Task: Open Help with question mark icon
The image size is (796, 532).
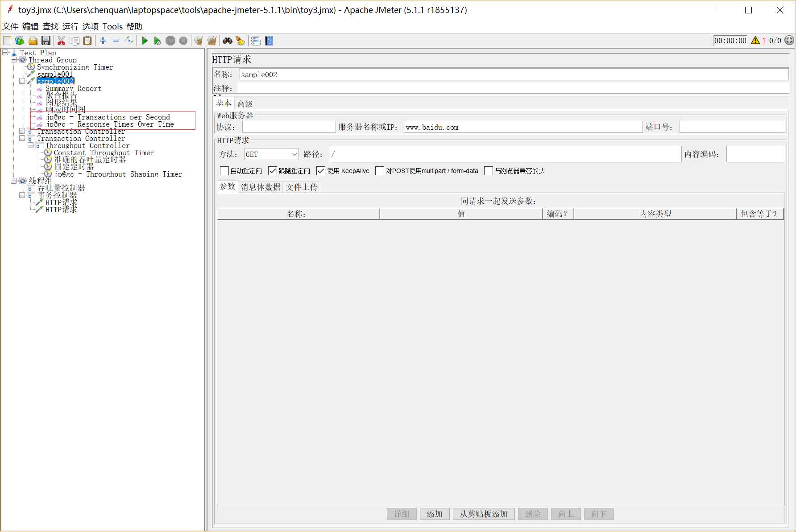Action: (269, 41)
